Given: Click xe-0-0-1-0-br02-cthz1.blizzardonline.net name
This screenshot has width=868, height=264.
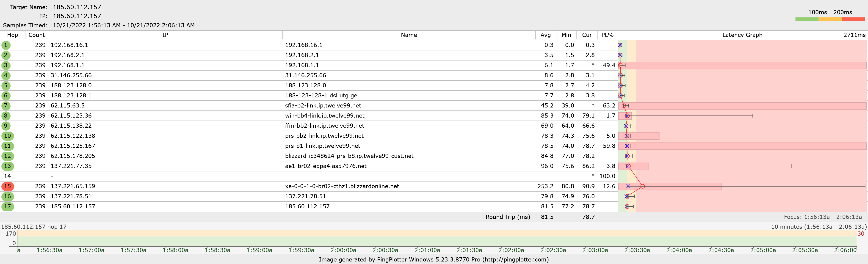Looking at the screenshot, I should click(342, 186).
